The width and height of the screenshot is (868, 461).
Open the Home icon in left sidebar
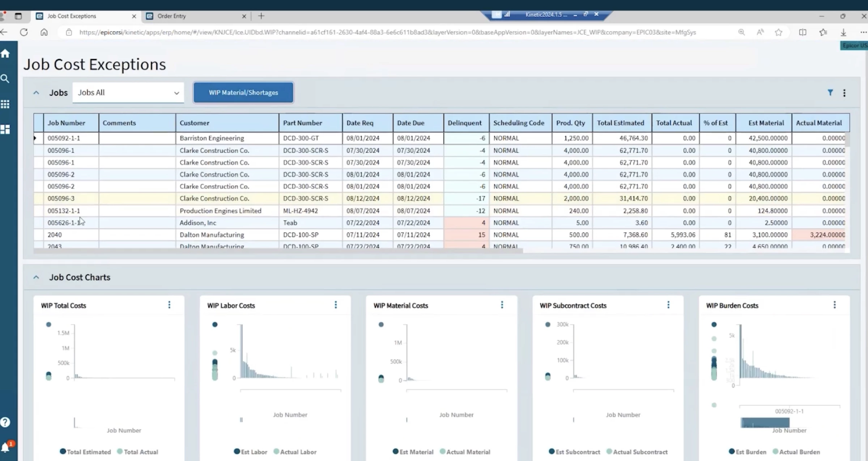tap(5, 54)
